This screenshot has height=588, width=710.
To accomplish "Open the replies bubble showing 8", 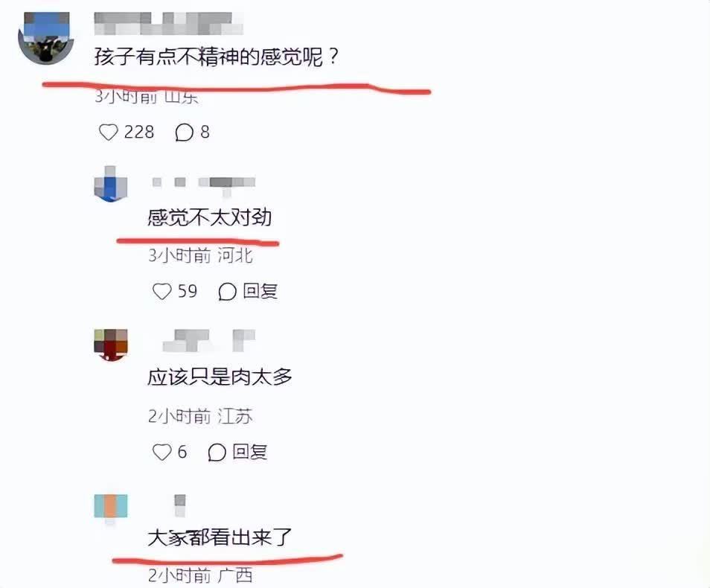I will pyautogui.click(x=185, y=132).
